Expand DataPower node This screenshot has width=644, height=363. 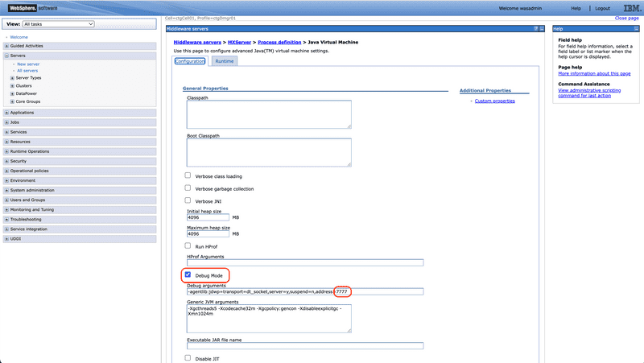(12, 93)
